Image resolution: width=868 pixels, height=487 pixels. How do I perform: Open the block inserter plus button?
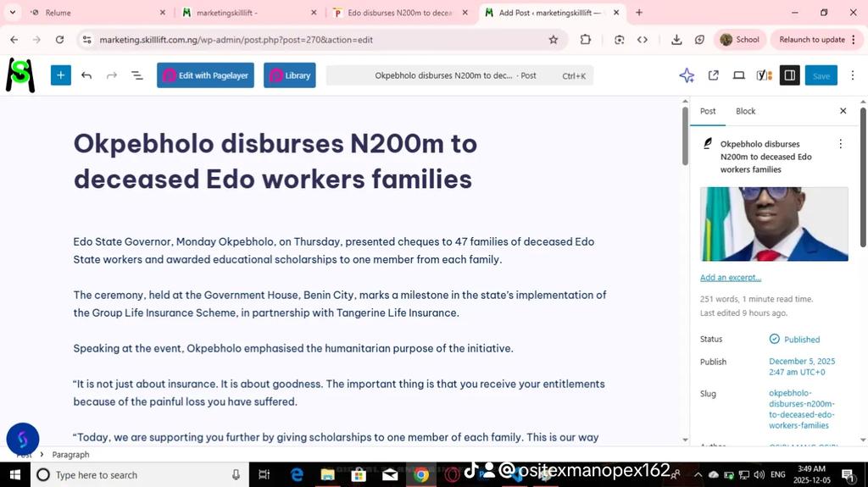[x=61, y=75]
